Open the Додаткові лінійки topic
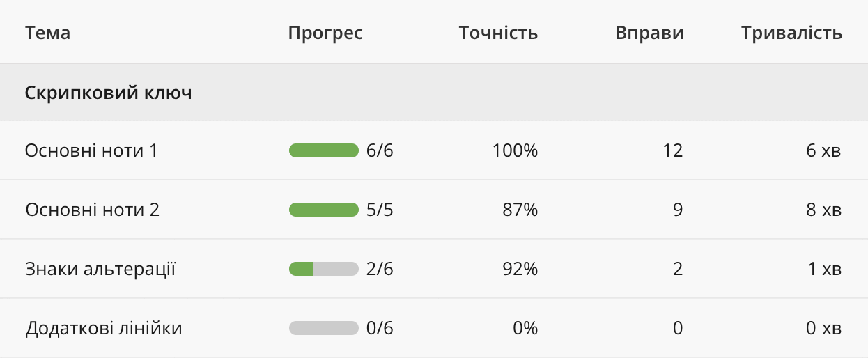 pyautogui.click(x=104, y=328)
